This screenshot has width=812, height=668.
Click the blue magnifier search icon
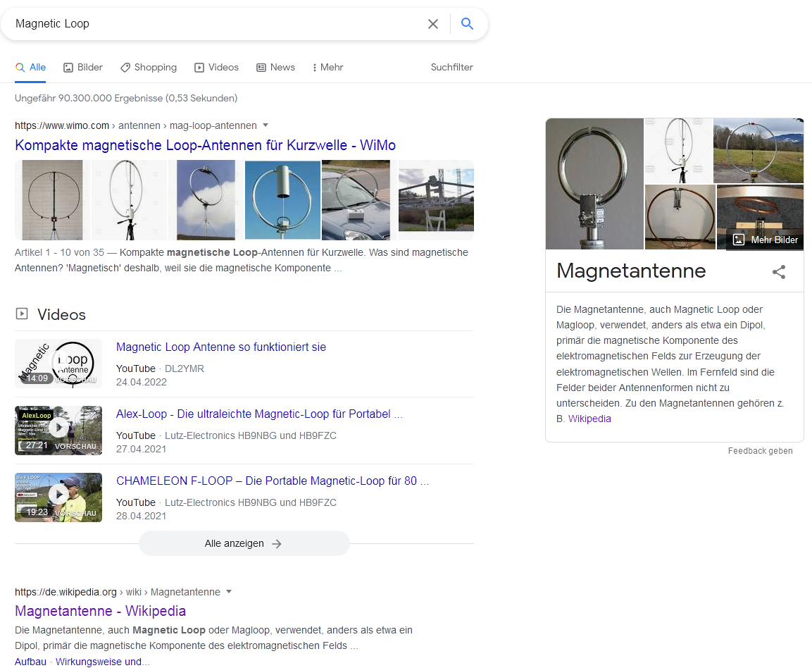467,23
